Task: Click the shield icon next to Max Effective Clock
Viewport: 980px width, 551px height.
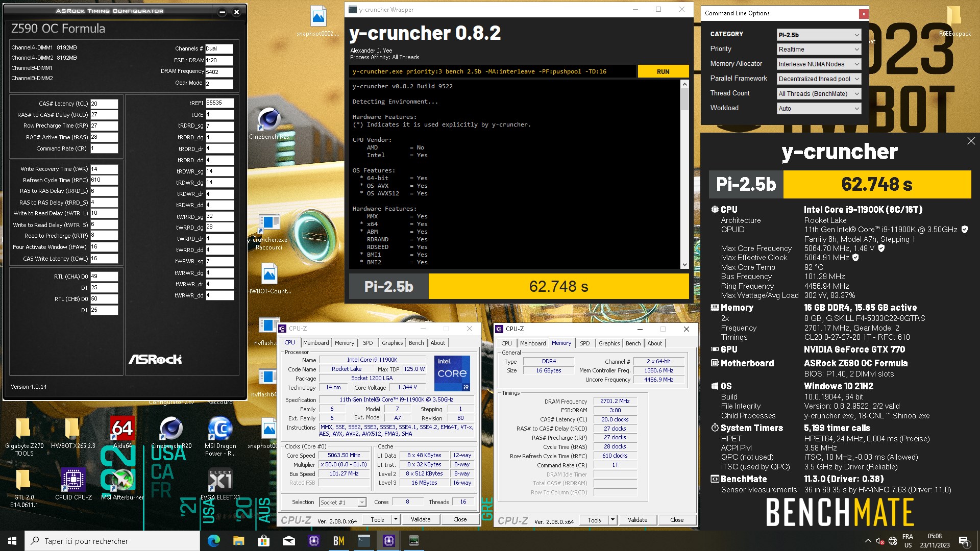Action: (855, 258)
